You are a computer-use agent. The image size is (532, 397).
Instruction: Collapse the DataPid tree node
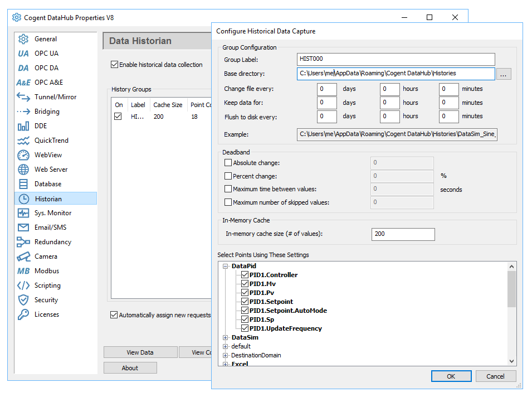point(226,266)
